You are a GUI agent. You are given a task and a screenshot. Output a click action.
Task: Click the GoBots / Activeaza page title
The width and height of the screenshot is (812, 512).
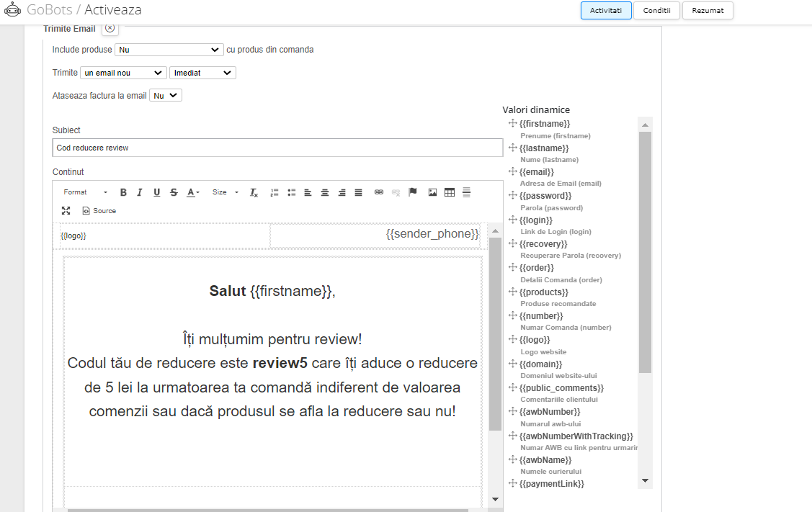(x=84, y=10)
